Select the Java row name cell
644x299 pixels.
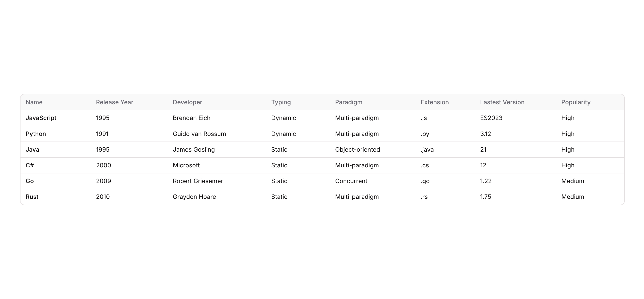[33, 150]
